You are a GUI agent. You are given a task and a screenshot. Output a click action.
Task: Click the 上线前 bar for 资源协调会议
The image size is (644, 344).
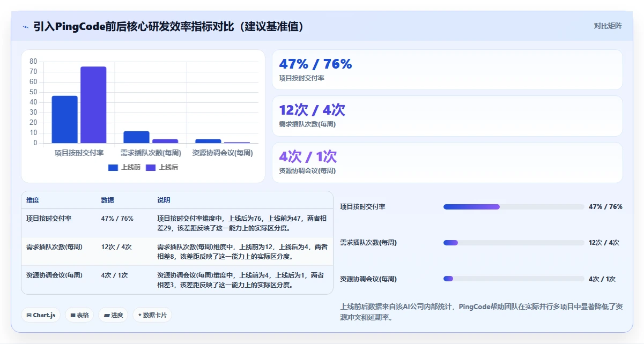point(208,141)
